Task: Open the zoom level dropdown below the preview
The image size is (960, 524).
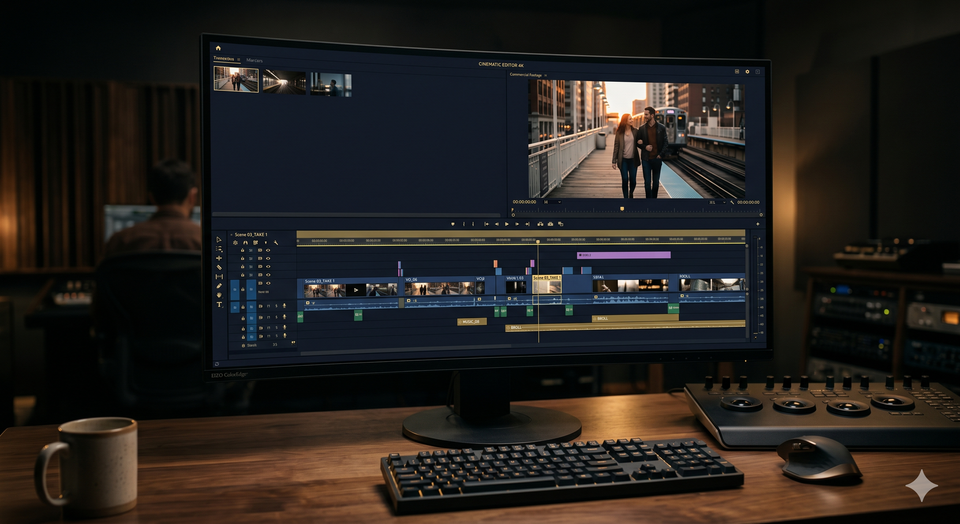Action: (x=552, y=202)
